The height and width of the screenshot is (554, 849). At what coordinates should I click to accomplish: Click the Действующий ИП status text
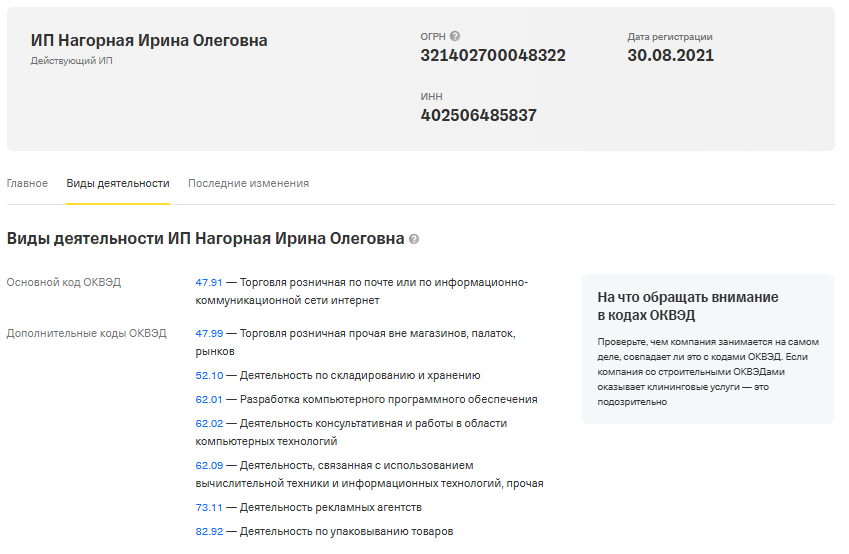tap(72, 61)
